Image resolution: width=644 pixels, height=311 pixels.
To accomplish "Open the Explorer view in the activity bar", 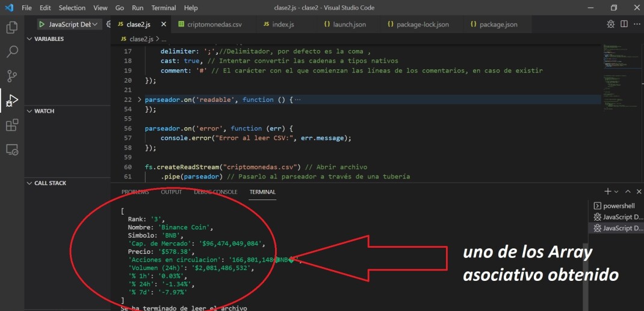I will (12, 27).
